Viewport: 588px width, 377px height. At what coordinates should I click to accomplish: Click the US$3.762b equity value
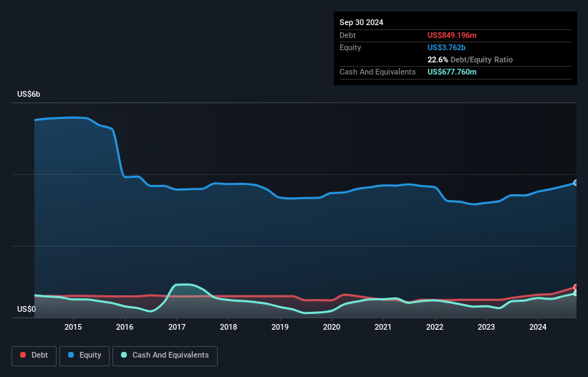[446, 47]
